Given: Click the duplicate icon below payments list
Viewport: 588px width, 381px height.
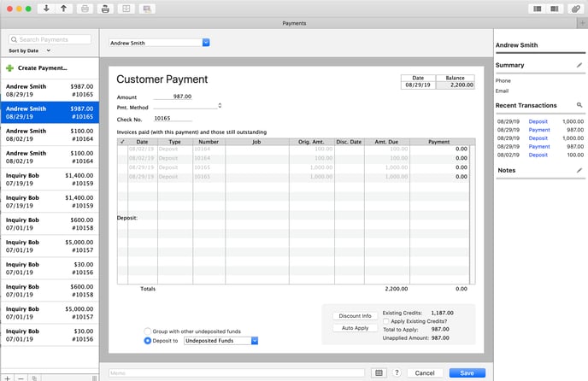Looking at the screenshot, I should [x=34, y=378].
